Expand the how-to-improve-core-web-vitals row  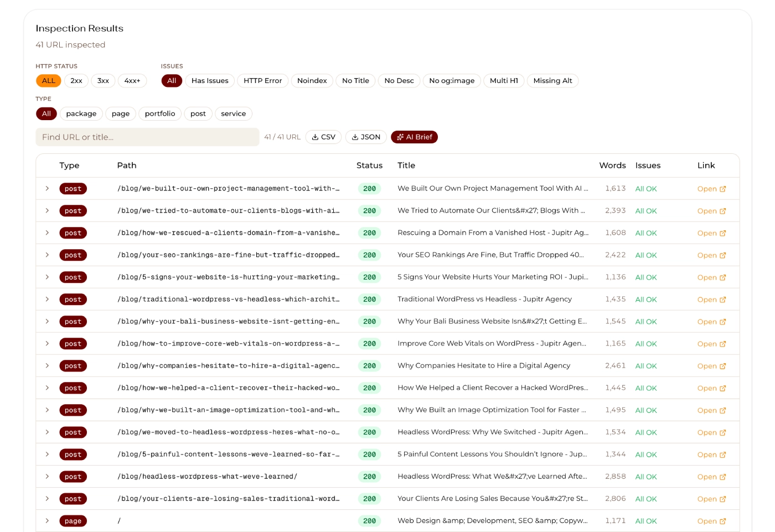[47, 343]
